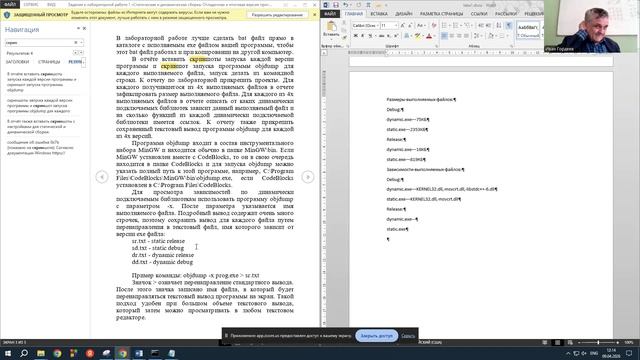Switch to the ВСТАВКА ribbon tab
Image resolution: width=640 pixels, height=360 pixels.
click(x=379, y=14)
